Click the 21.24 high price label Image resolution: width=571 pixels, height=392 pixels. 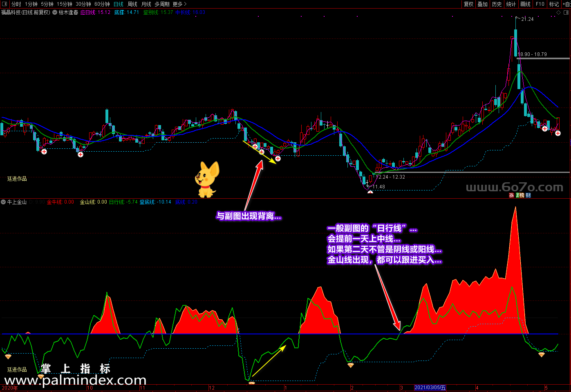coord(527,19)
